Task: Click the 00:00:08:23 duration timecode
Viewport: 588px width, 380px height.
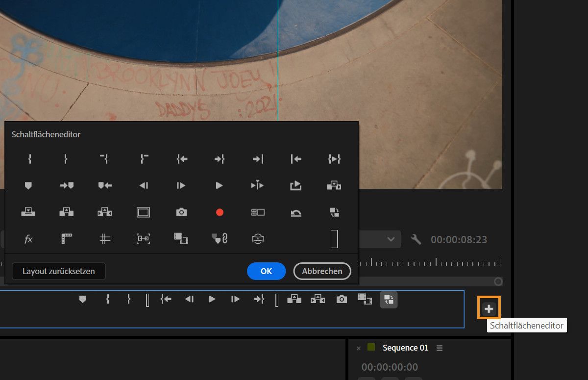Action: 459,240
